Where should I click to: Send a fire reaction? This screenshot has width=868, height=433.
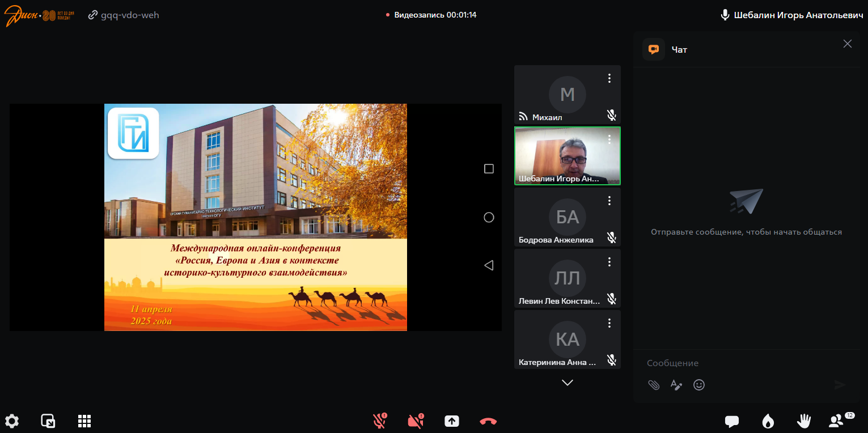768,421
